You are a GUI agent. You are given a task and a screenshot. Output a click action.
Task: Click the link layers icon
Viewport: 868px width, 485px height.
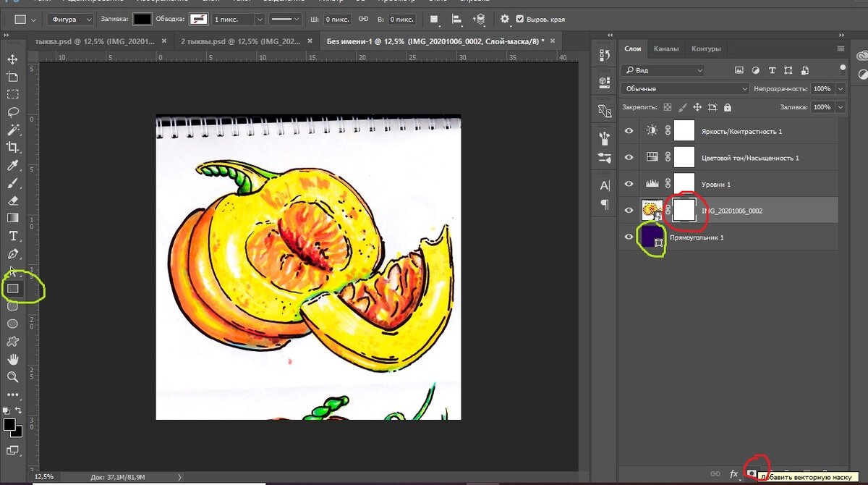tap(715, 474)
